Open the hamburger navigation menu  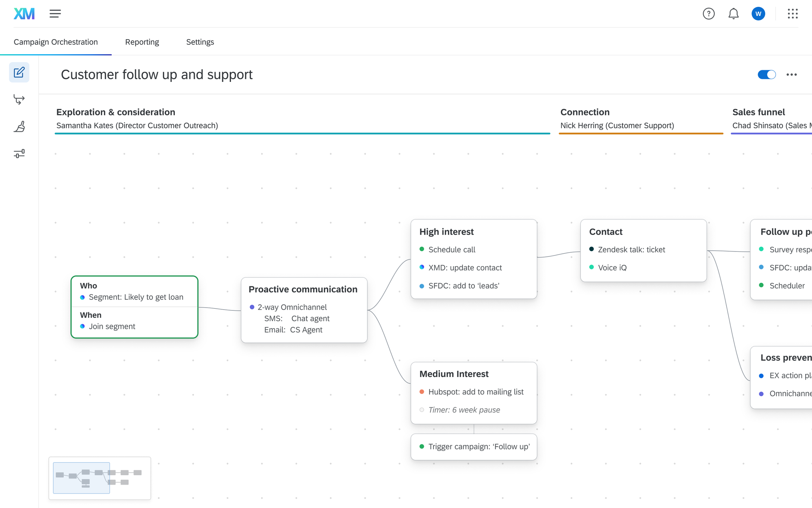pyautogui.click(x=55, y=14)
